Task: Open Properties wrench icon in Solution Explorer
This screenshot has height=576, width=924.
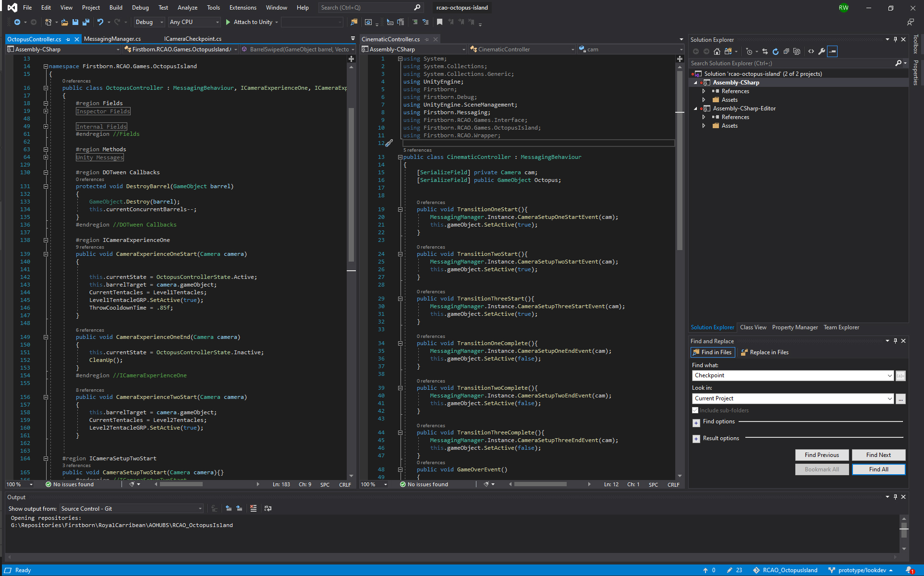Action: click(x=822, y=51)
